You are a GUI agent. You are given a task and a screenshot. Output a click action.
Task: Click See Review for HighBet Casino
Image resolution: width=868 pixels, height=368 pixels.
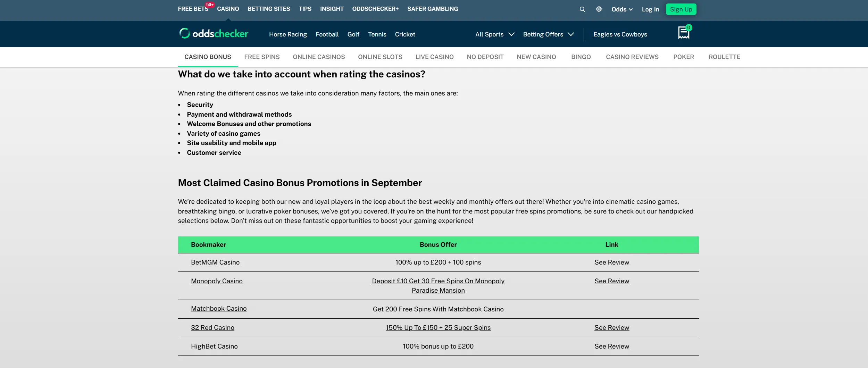click(x=611, y=346)
